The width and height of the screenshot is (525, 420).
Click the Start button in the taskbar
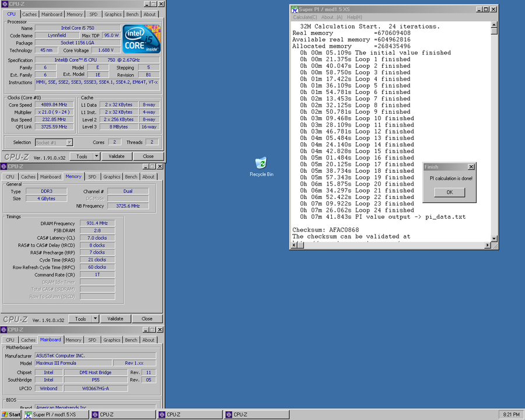click(x=10, y=415)
